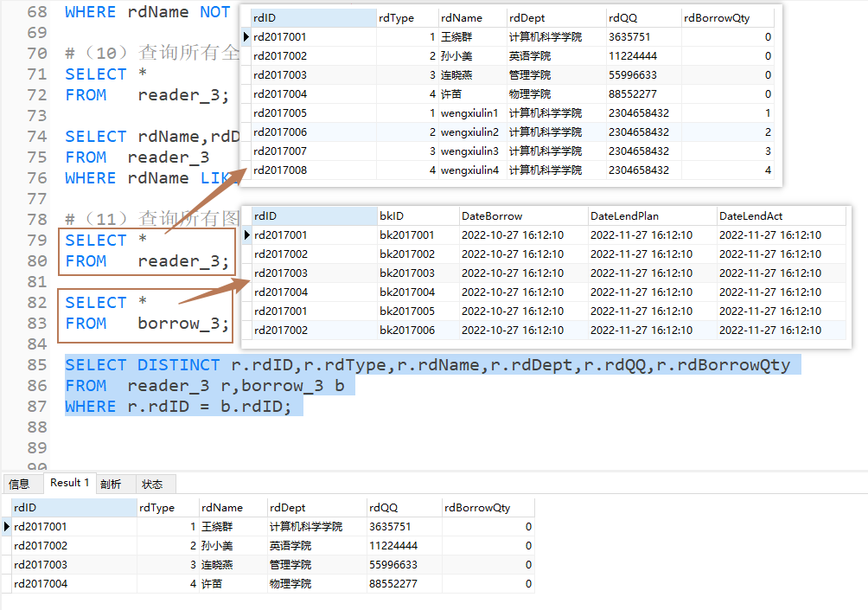Viewport: 868px width, 610px height.
Task: Select the 88552277 QQ cell in Result 1
Action: [404, 583]
